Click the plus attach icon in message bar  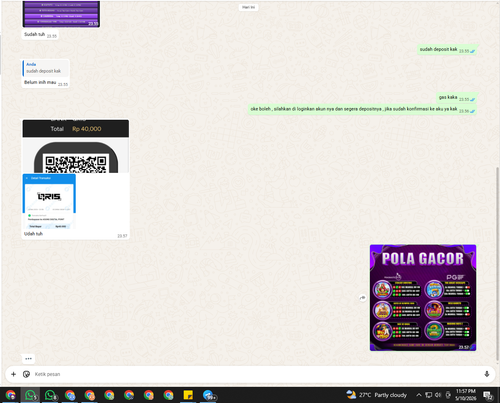tap(13, 374)
